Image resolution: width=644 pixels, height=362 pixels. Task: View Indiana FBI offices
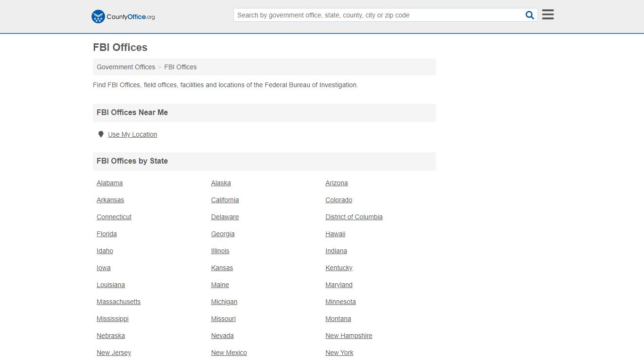336,251
